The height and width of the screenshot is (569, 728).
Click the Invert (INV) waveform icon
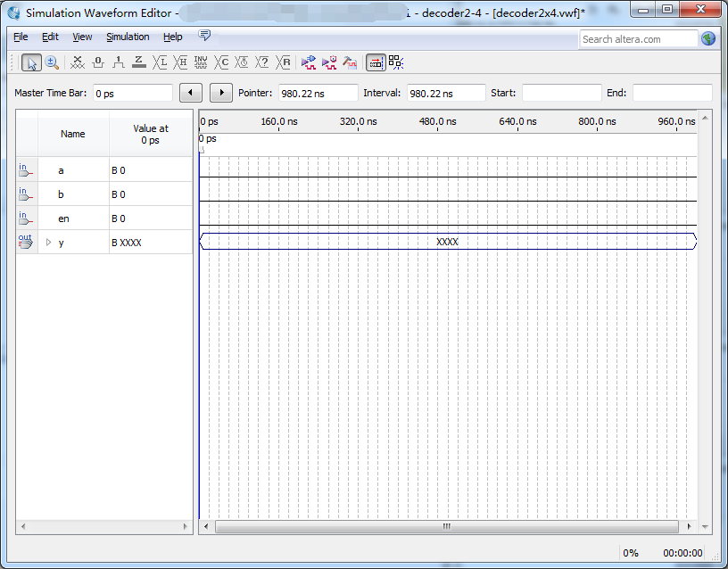201,62
